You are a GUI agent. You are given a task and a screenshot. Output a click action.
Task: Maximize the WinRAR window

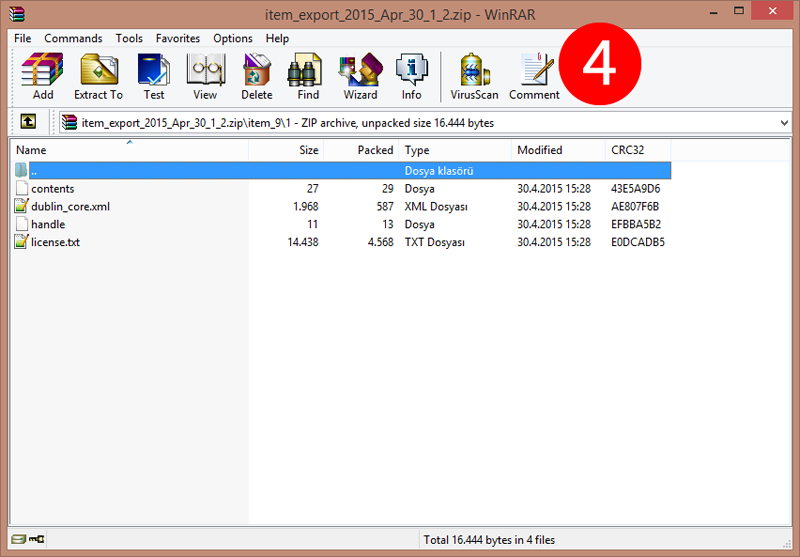click(x=739, y=11)
